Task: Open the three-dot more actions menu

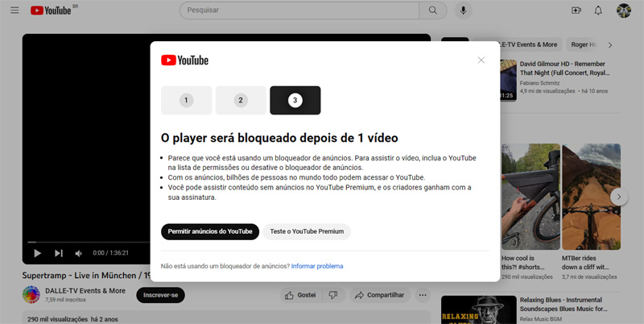Action: [422, 295]
